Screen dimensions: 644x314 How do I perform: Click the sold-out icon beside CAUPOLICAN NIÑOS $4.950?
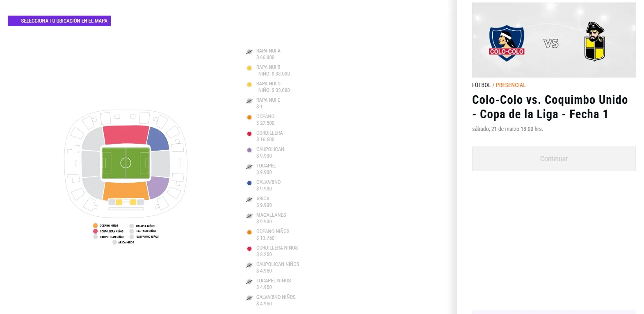pyautogui.click(x=249, y=265)
